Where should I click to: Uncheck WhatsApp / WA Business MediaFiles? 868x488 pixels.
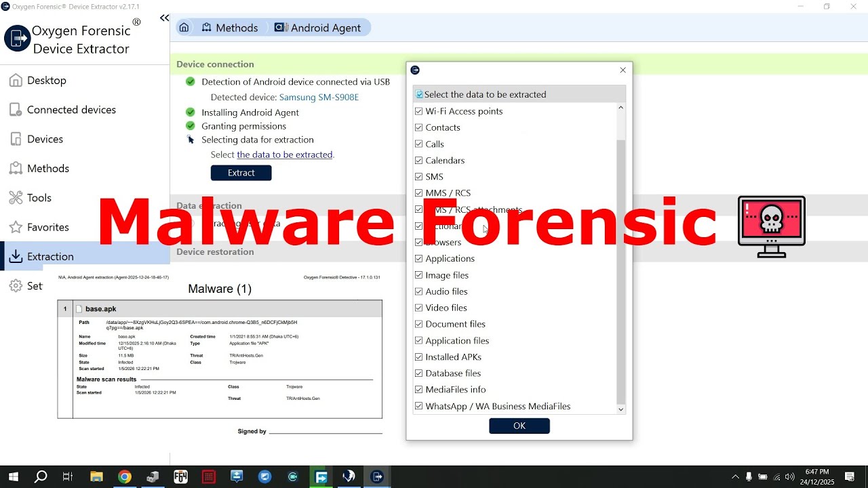click(419, 407)
